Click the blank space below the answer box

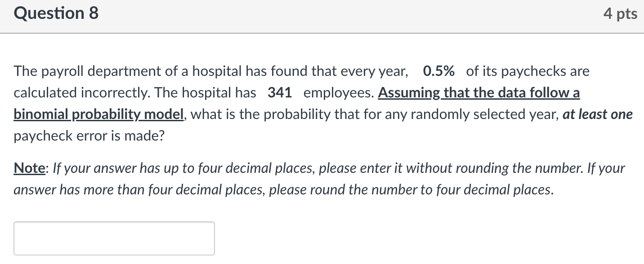[114, 260]
